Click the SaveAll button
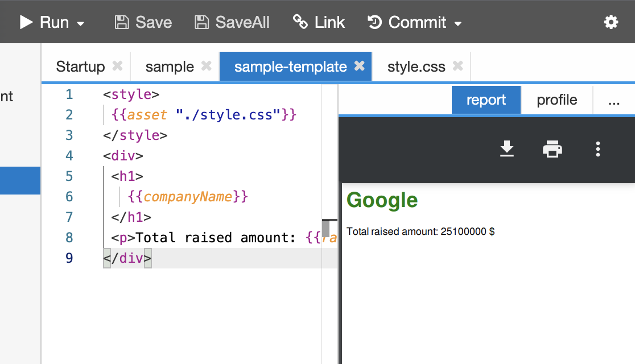The height and width of the screenshot is (364, 635). [x=232, y=22]
